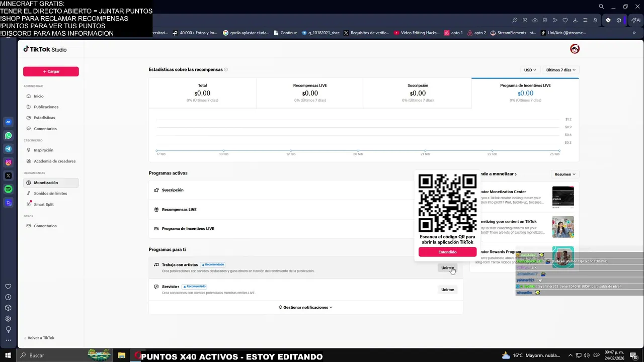Open the Video Editing Hacks bookmark
This screenshot has width=644, height=362.
417,33
